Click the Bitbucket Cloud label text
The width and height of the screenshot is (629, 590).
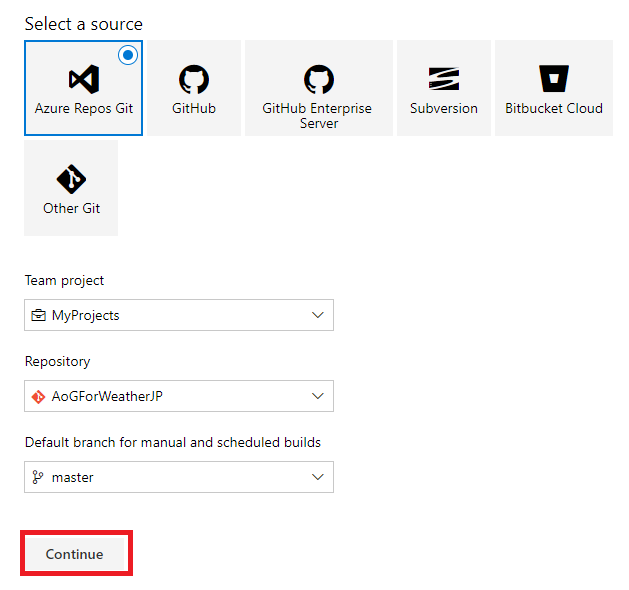coord(553,108)
